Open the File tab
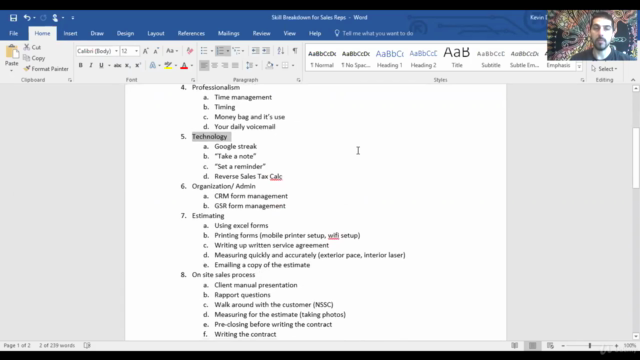This screenshot has width=640, height=360. tap(13, 33)
